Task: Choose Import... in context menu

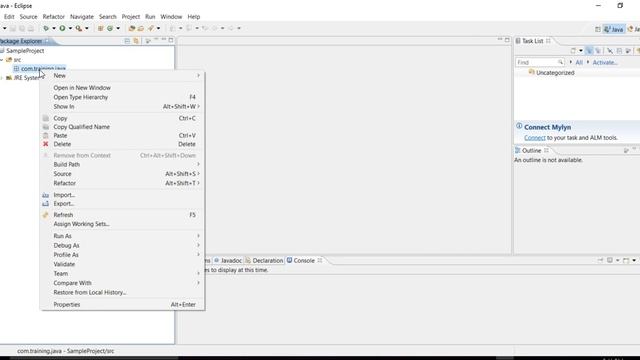Action: coord(122,195)
